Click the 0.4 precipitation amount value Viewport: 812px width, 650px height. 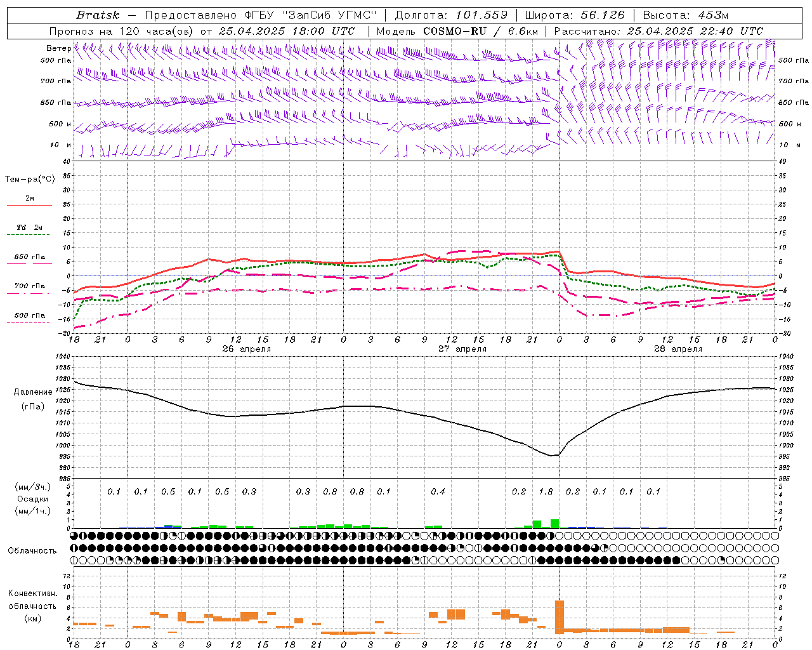[438, 492]
